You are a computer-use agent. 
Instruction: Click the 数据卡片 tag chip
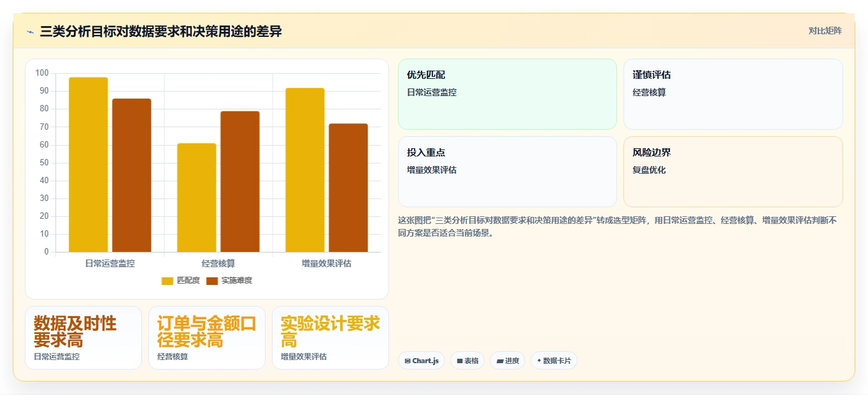(554, 361)
